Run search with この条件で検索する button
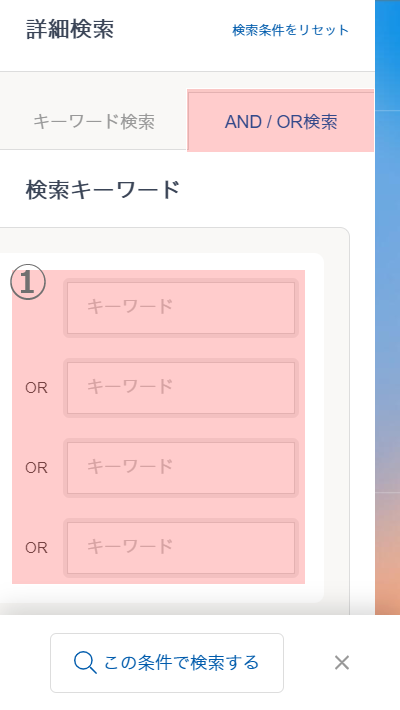 tap(167, 663)
